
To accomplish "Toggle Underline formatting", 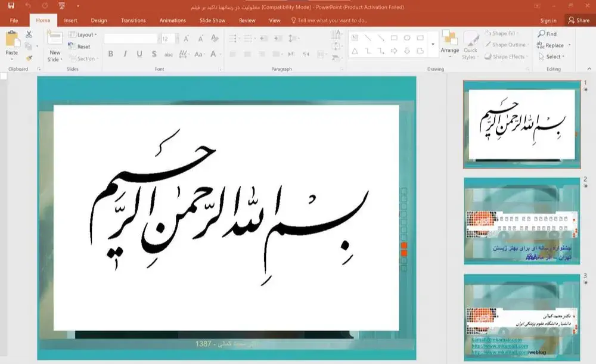I will tap(139, 54).
